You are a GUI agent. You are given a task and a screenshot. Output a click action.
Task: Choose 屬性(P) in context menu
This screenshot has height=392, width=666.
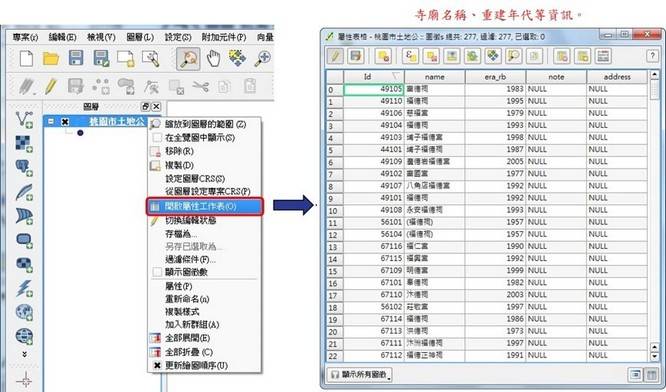pyautogui.click(x=205, y=286)
